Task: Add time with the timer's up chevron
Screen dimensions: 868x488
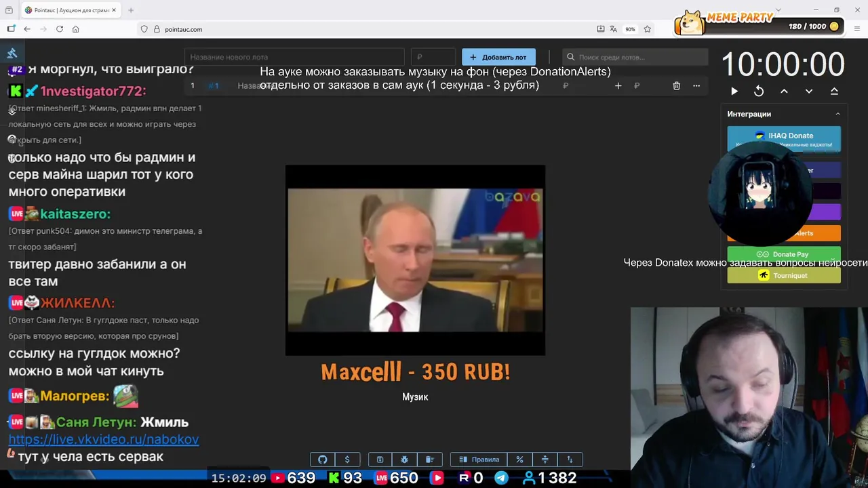Action: (784, 91)
